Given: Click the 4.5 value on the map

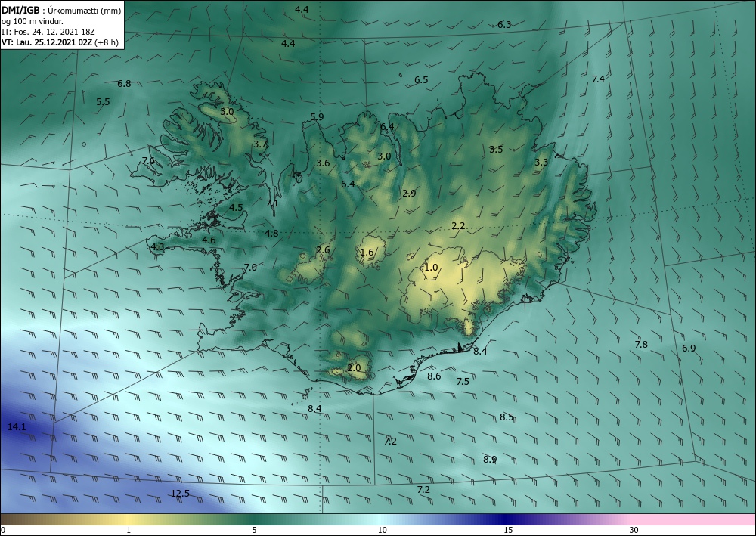Looking at the screenshot, I should pyautogui.click(x=236, y=208).
